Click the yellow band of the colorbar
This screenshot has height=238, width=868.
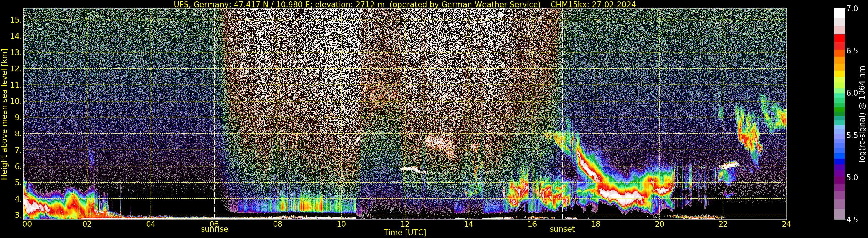coord(839,73)
